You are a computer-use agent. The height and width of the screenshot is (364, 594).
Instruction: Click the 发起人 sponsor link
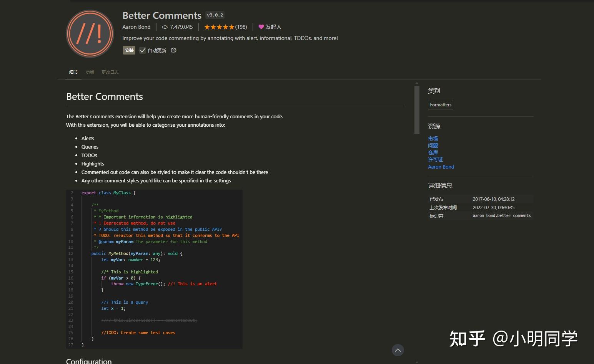[x=273, y=27]
